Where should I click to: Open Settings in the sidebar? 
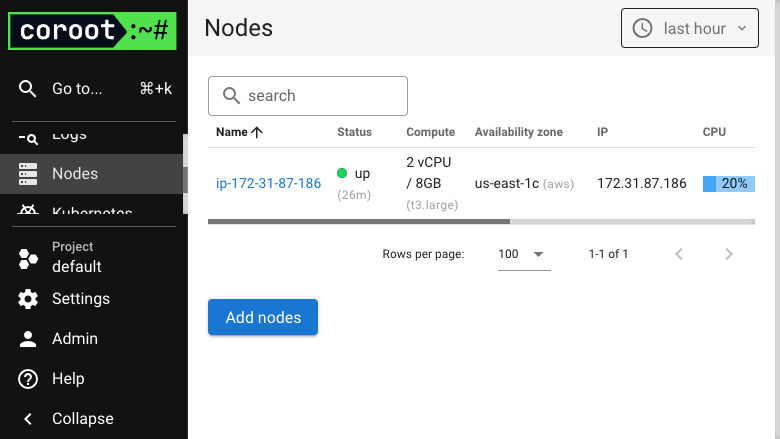(94, 299)
